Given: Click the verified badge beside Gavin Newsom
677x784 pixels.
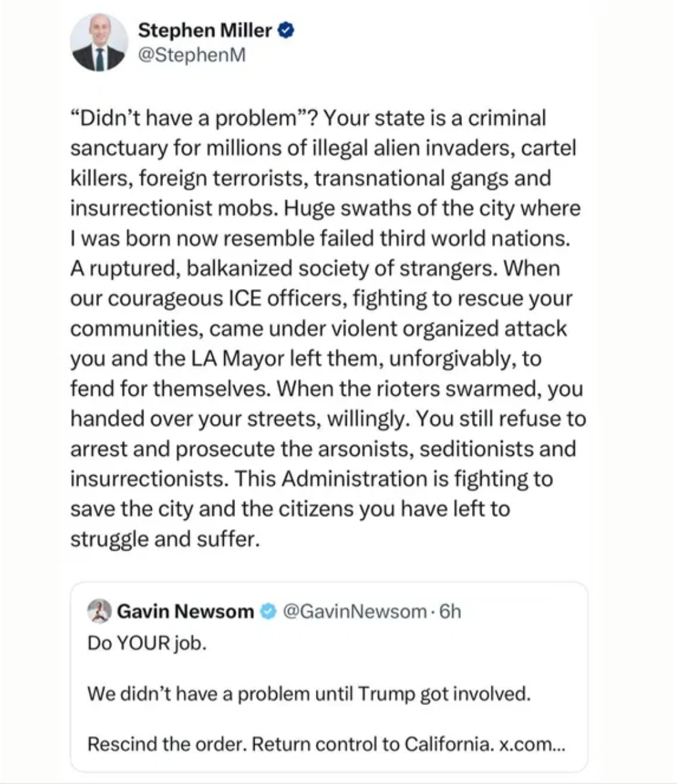Looking at the screenshot, I should [268, 611].
